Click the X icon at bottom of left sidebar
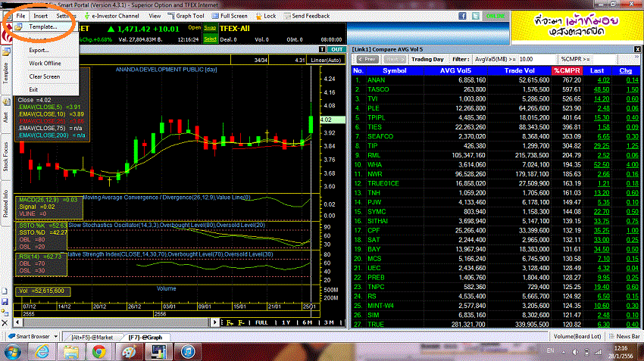This screenshot has width=644, height=361. click(x=5, y=323)
